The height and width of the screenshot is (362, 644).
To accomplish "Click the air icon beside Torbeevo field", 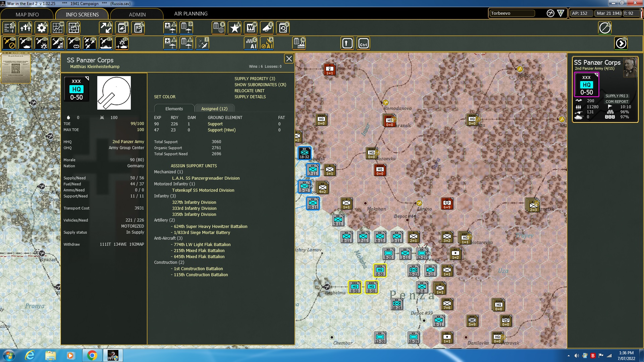I will 550,13.
